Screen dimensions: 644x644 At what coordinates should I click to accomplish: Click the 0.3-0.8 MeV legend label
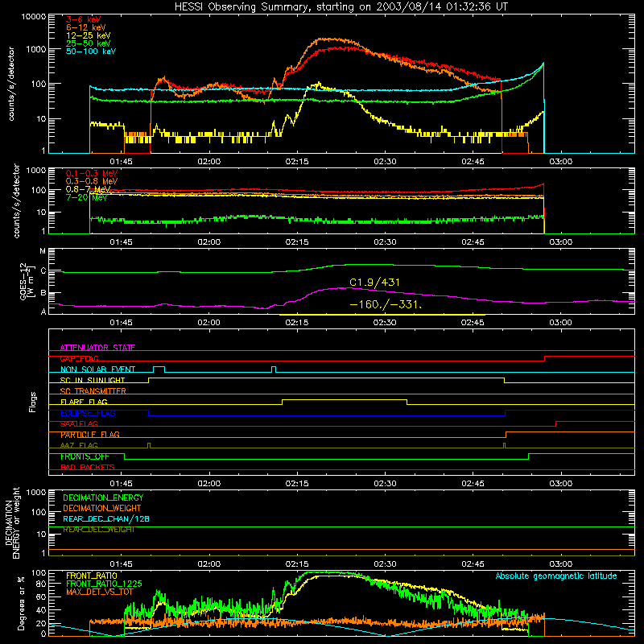coord(92,181)
